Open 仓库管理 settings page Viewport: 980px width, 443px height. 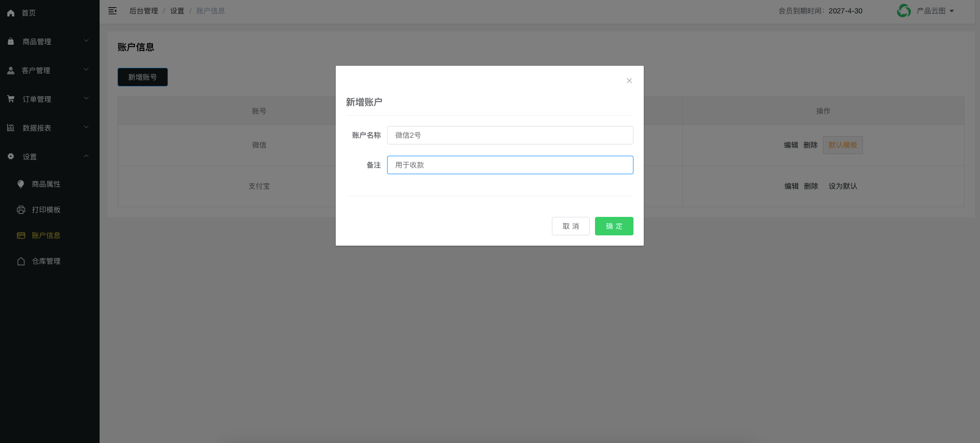46,261
